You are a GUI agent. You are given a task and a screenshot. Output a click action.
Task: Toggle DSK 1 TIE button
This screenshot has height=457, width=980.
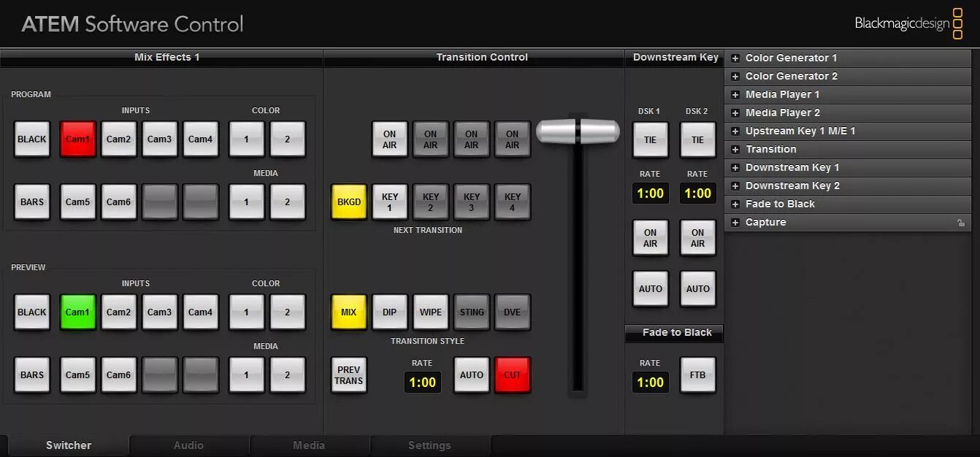(x=651, y=139)
